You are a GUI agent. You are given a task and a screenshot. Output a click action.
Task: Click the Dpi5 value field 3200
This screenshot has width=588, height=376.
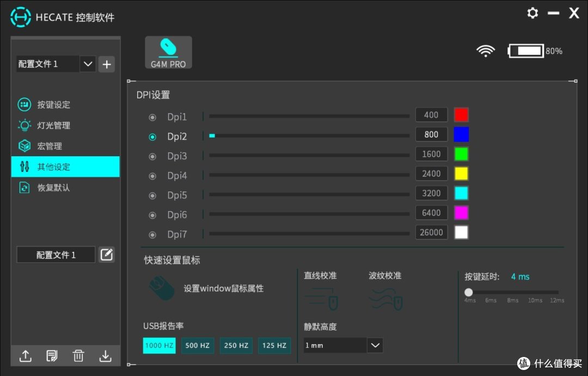431,193
